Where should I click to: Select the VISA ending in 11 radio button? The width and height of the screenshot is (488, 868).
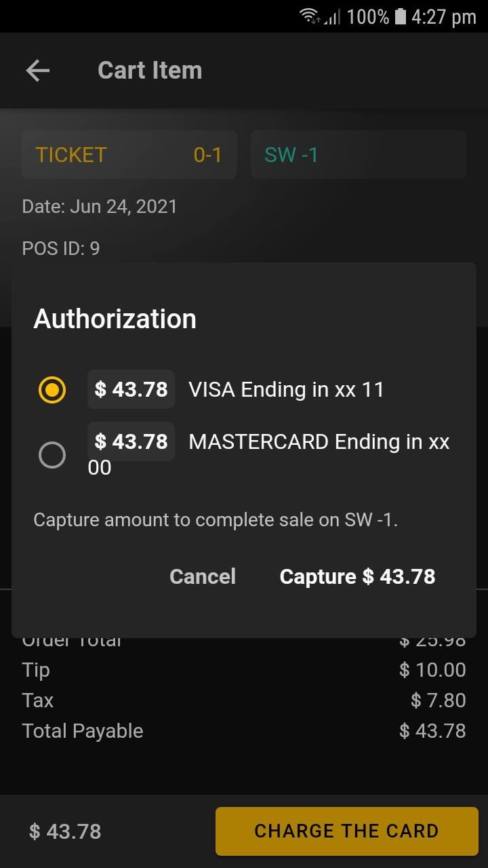[x=52, y=390]
